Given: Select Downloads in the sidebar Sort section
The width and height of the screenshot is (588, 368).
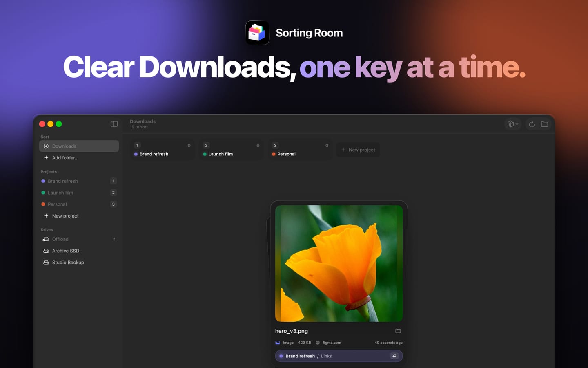Looking at the screenshot, I should pyautogui.click(x=79, y=146).
